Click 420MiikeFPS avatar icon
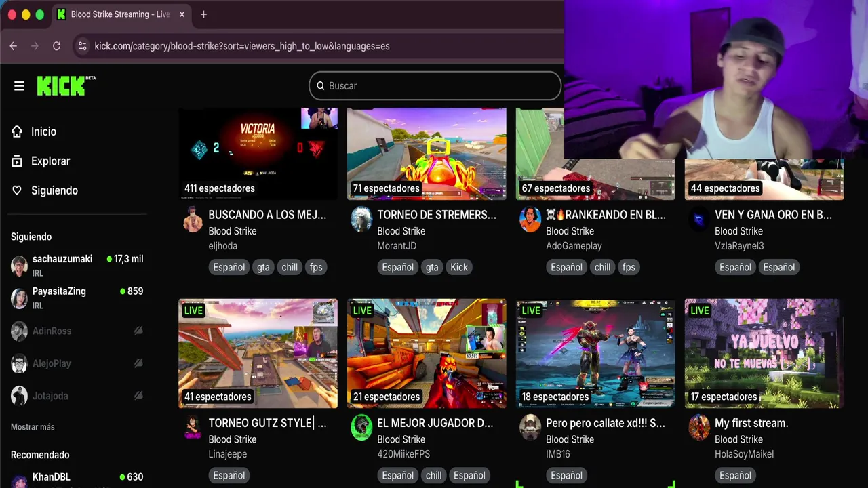 (361, 428)
